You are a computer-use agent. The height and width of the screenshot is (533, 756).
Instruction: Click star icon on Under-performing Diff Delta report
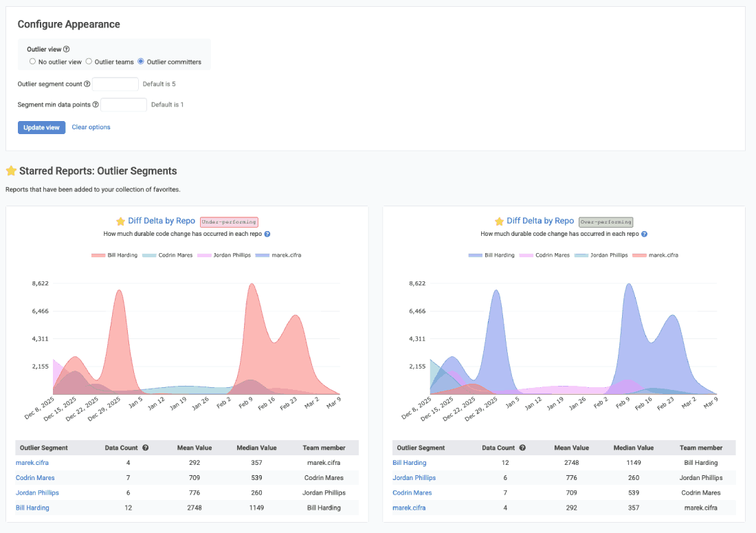click(x=120, y=221)
